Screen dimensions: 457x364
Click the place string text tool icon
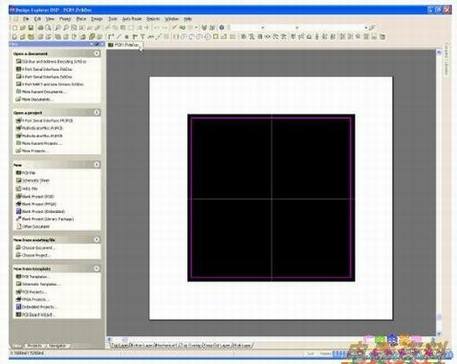point(143,37)
